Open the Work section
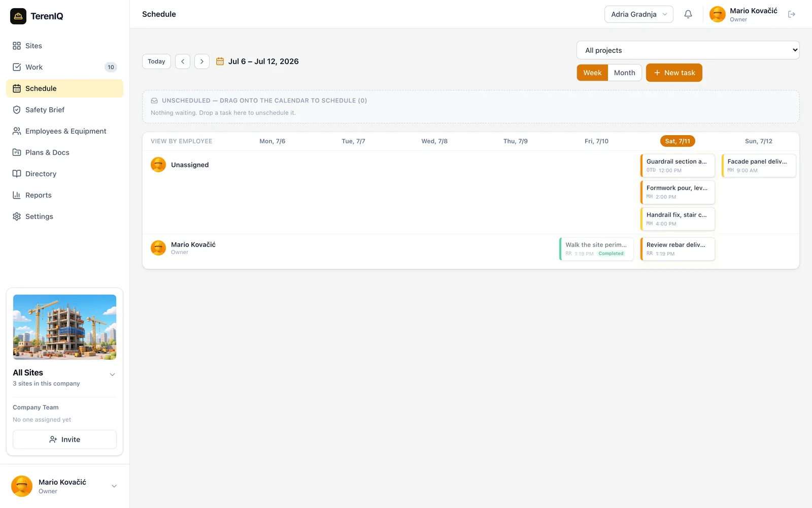The width and height of the screenshot is (812, 508). coord(64,67)
